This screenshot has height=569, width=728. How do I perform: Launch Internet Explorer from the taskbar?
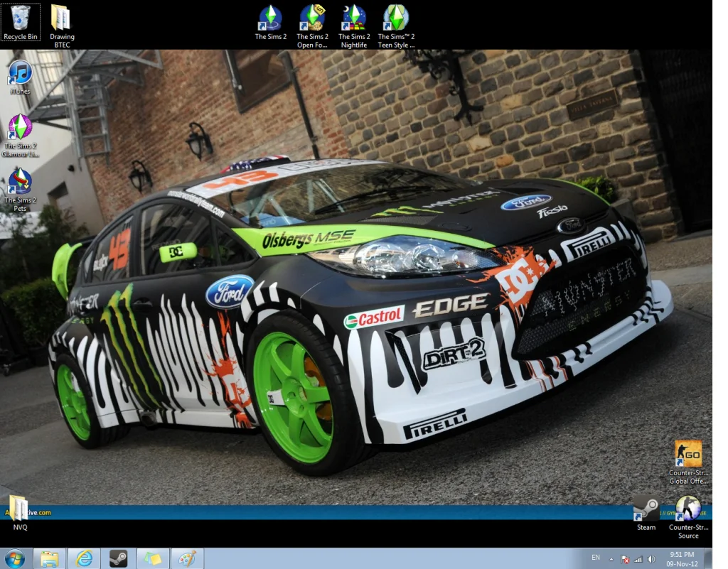84,559
